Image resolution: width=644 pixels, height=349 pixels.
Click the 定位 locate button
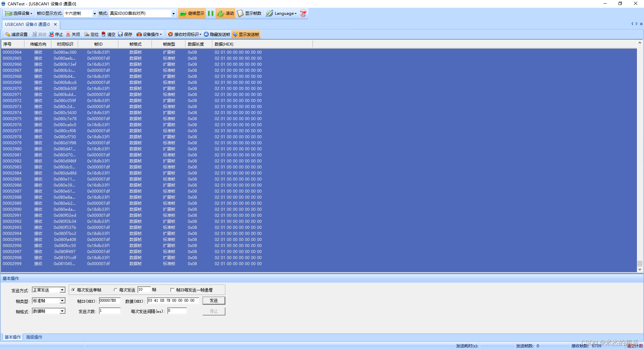tap(91, 34)
